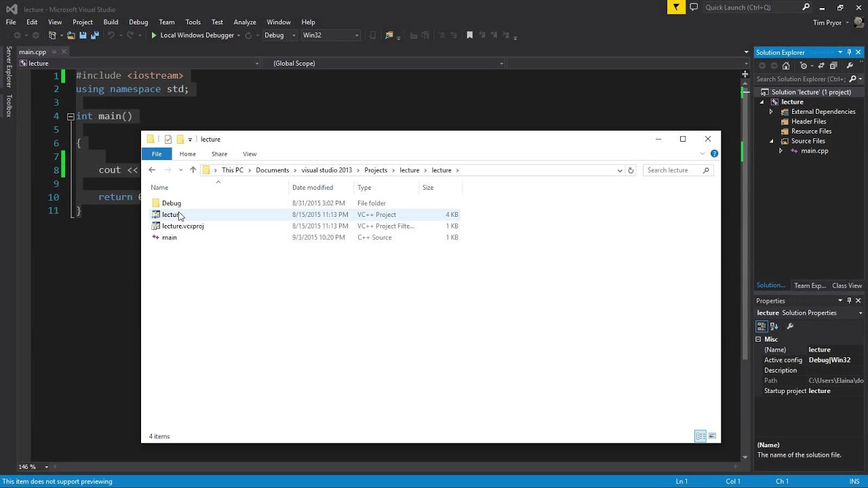
Task: Click Property Pages wrench icon in Properties panel
Action: tap(790, 326)
